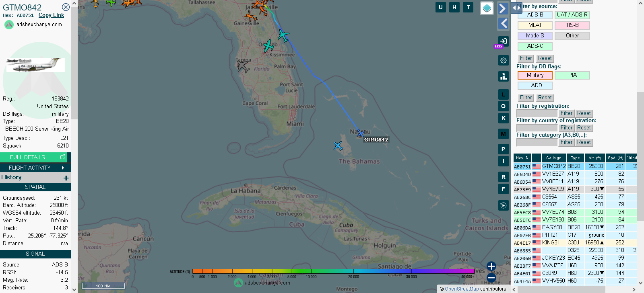Select the Mode-S source filter
Screen dimensions: 644x293
(535, 36)
